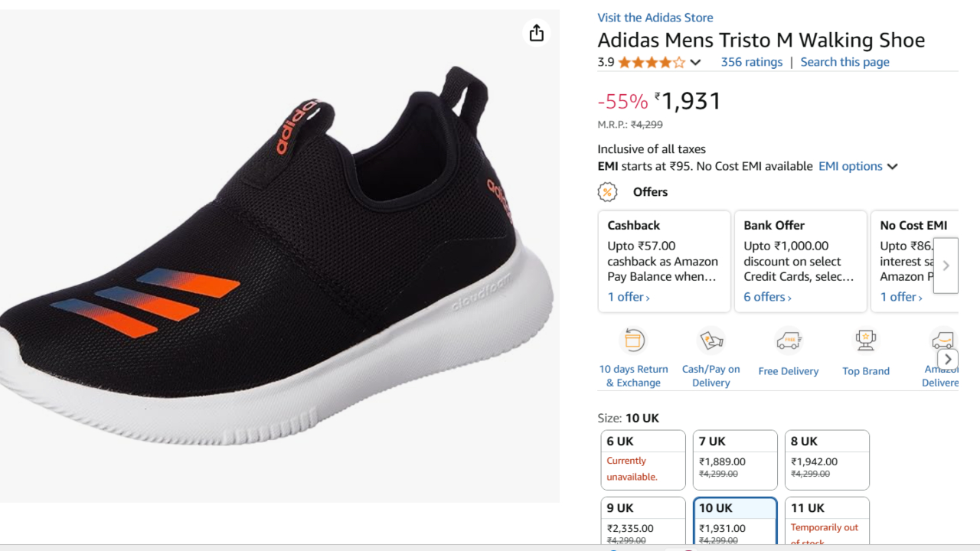Select size 8 UK
This screenshot has height=551, width=980.
tap(827, 459)
